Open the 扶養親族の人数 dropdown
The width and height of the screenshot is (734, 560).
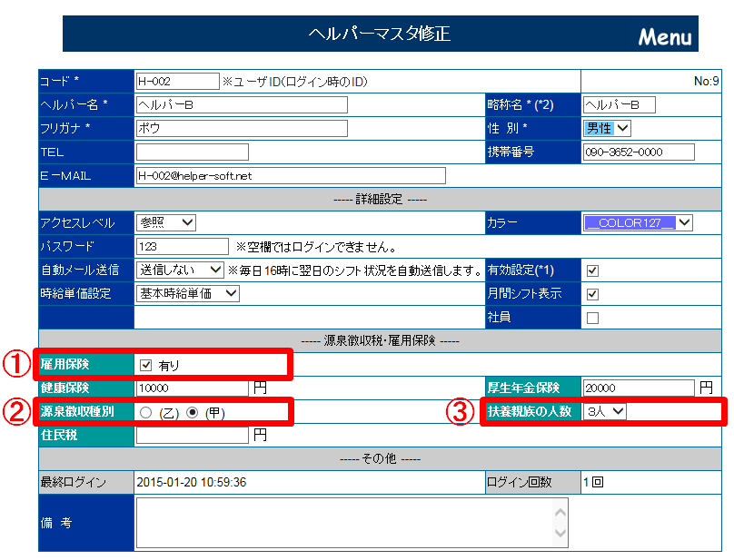(x=605, y=411)
